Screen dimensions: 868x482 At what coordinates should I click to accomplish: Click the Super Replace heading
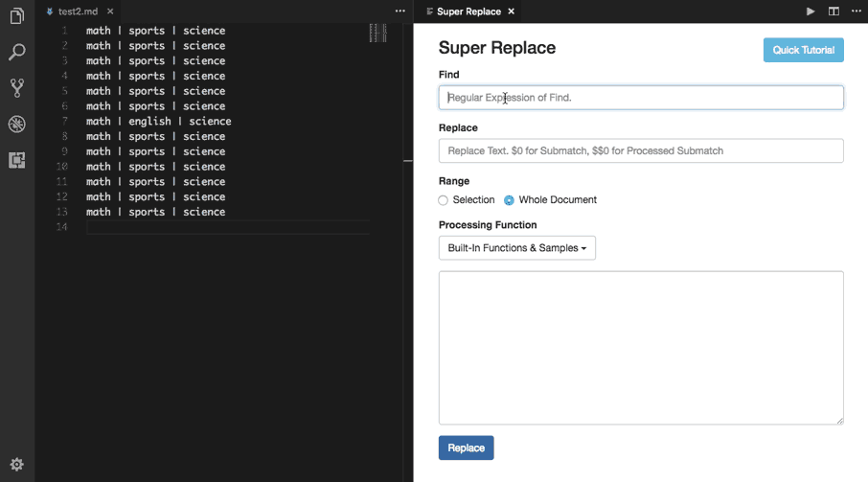[x=496, y=48]
